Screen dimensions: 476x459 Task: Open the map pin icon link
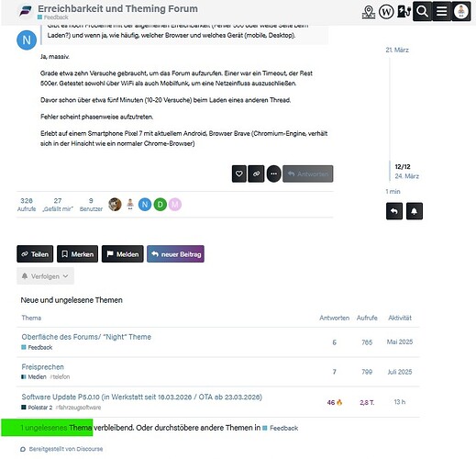[369, 12]
